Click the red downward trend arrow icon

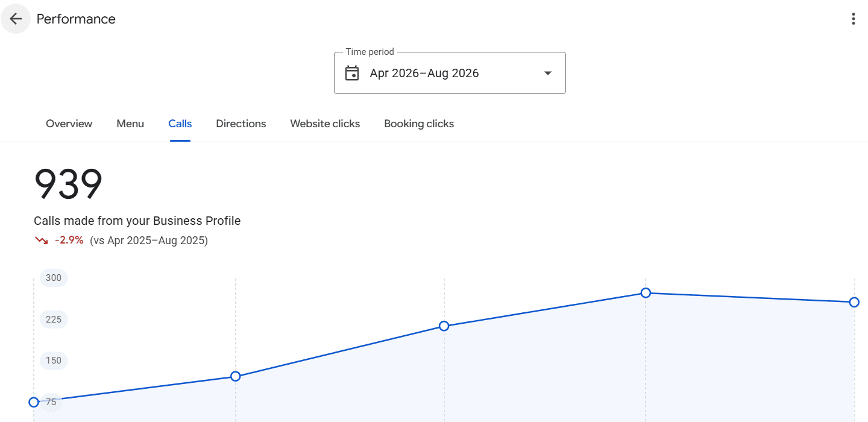[42, 241]
